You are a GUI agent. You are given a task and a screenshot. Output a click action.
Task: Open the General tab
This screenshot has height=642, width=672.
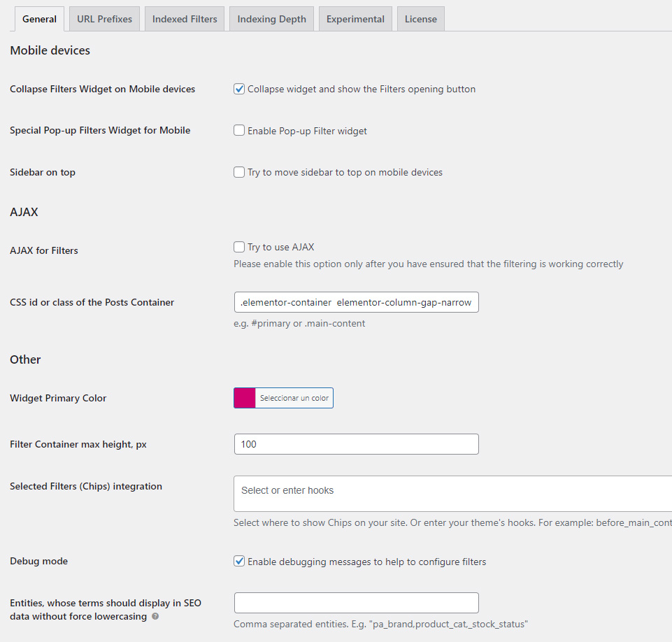(39, 19)
